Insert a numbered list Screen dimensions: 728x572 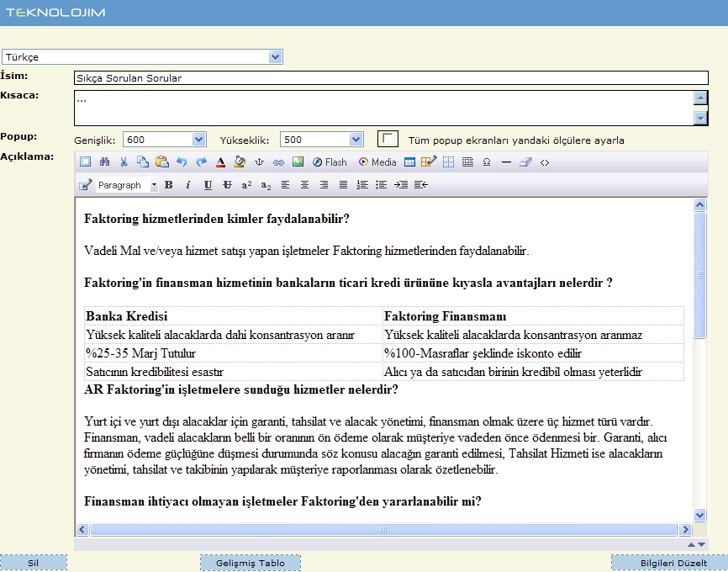pos(362,185)
